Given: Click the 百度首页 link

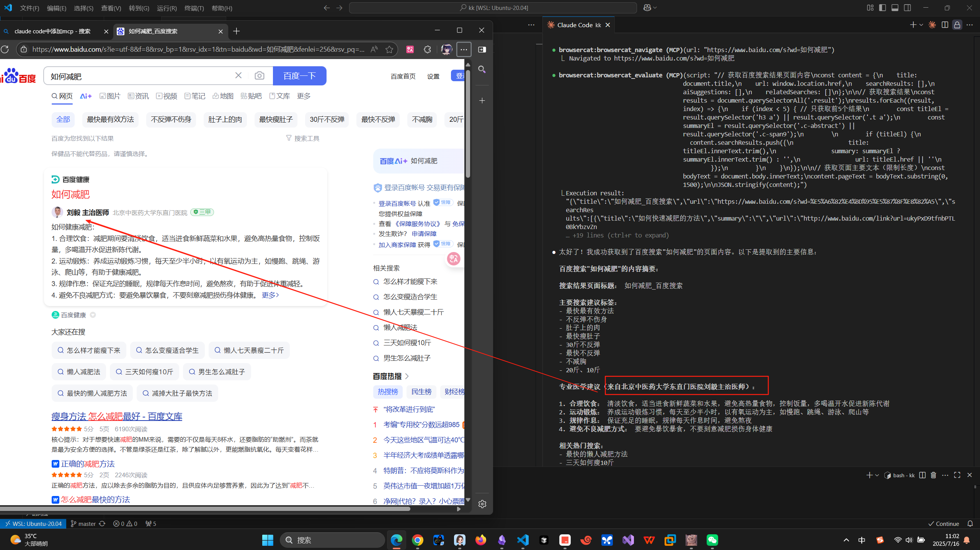Looking at the screenshot, I should pyautogui.click(x=403, y=76).
